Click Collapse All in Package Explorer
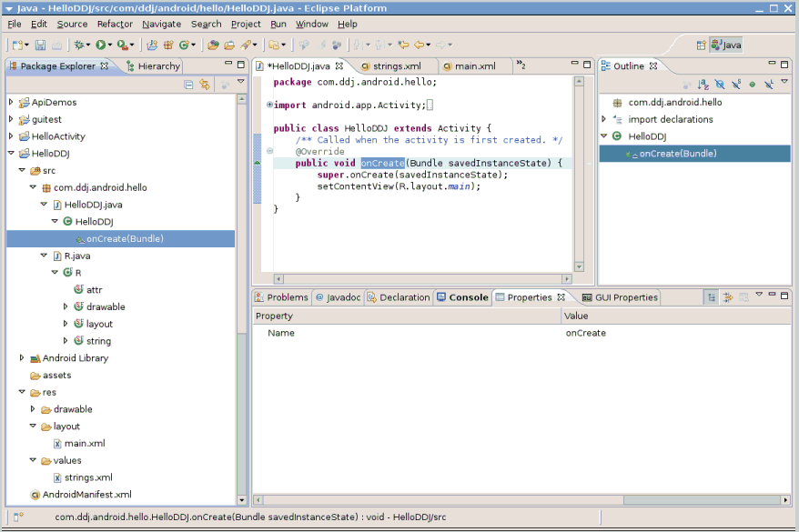 click(189, 85)
